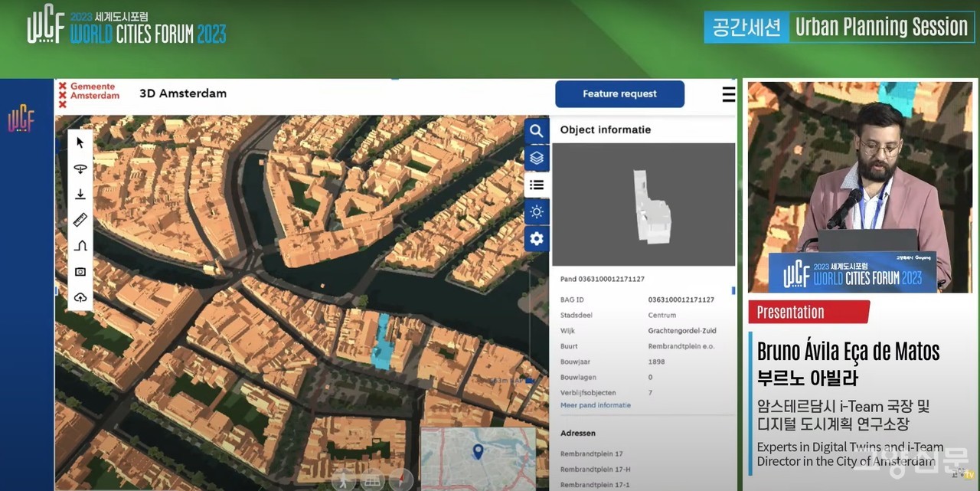Show the object information list tab
The height and width of the screenshot is (491, 980).
pos(537,185)
